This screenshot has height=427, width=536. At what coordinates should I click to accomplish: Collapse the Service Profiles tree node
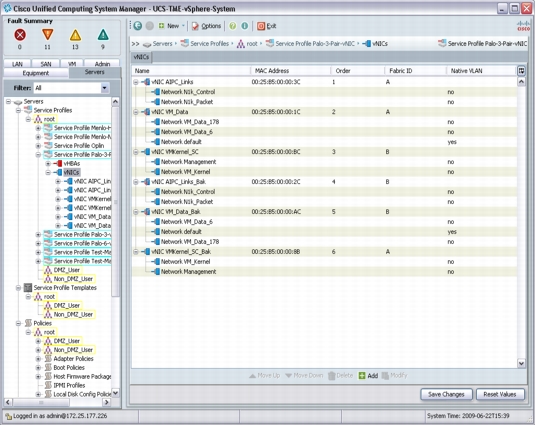[18, 110]
